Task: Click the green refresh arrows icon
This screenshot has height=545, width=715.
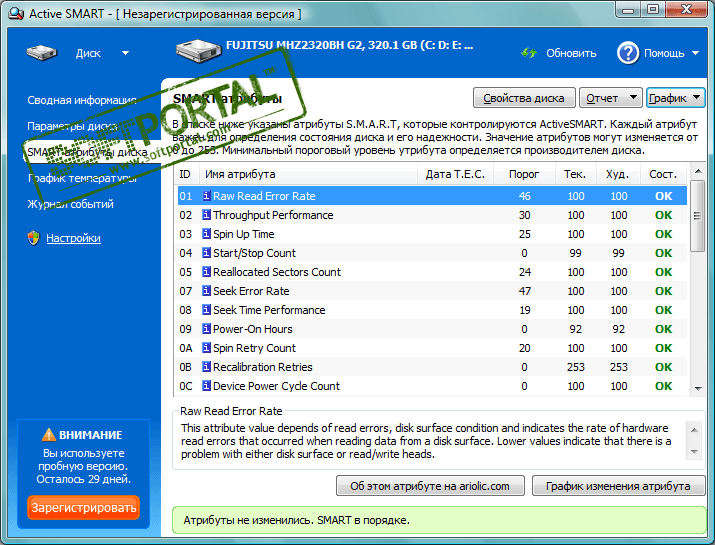Action: pyautogui.click(x=529, y=53)
